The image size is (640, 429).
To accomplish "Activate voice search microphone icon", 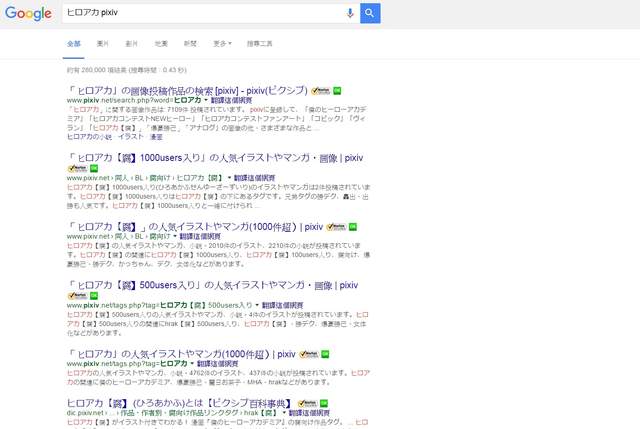I will point(350,13).
